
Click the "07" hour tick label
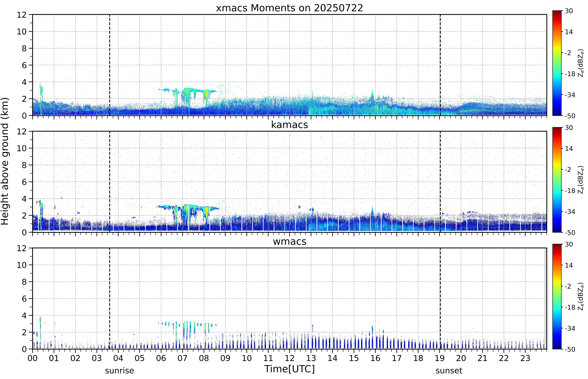(x=183, y=358)
